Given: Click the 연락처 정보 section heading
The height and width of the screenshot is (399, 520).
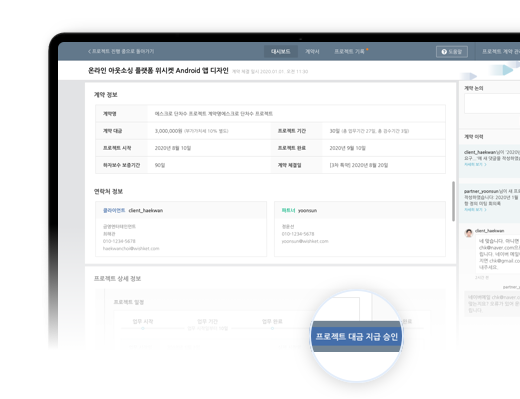Looking at the screenshot, I should [108, 192].
